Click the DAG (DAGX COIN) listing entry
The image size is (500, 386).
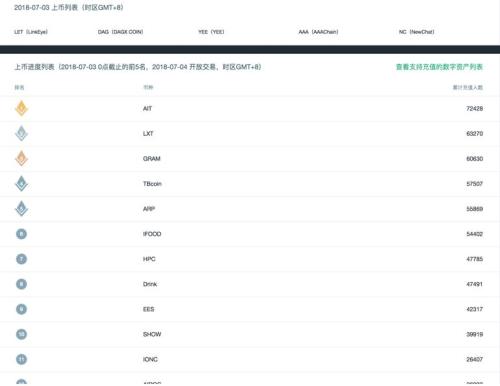(120, 32)
